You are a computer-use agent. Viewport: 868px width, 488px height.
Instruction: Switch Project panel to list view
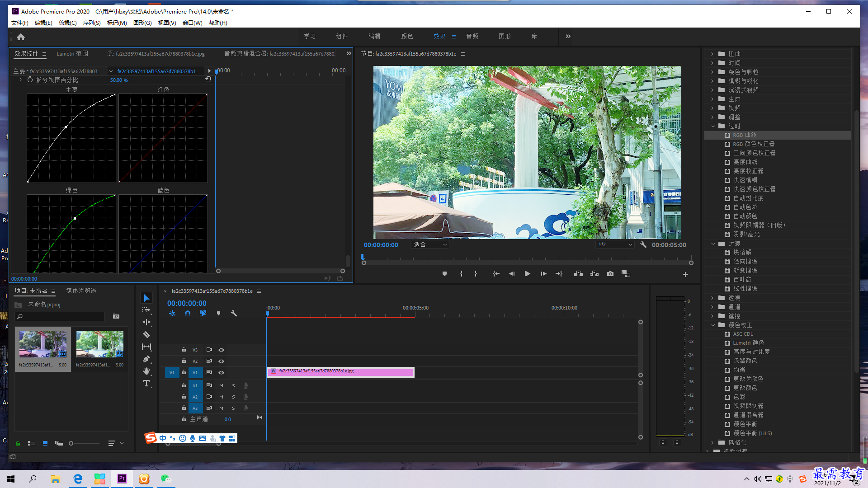coord(32,443)
